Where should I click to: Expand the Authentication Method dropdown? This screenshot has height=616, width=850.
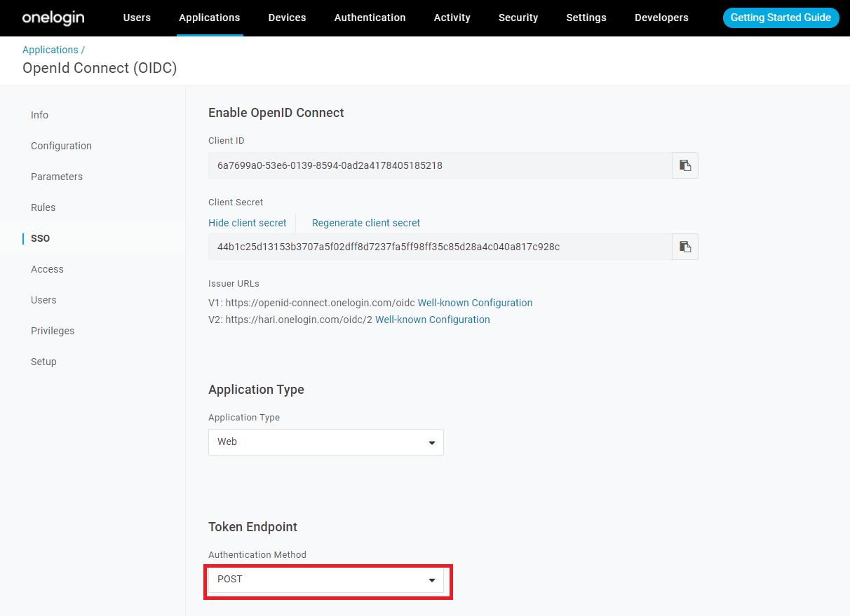325,580
